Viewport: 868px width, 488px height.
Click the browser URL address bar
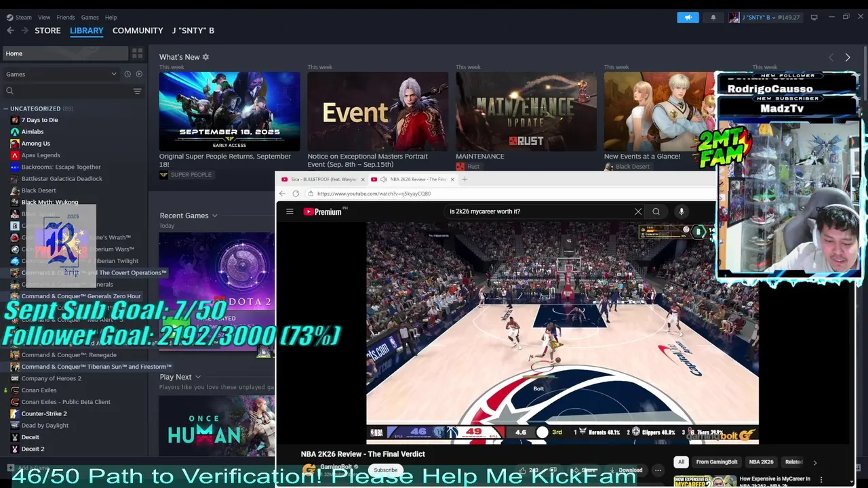512,194
